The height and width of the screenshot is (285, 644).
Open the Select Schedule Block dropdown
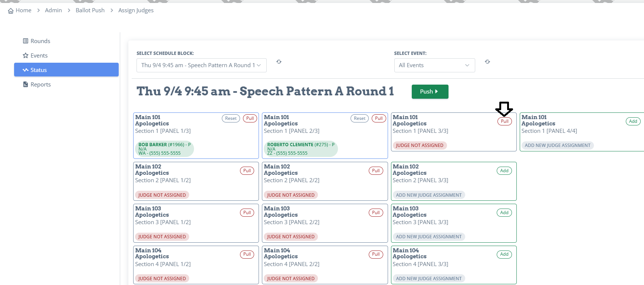[201, 65]
